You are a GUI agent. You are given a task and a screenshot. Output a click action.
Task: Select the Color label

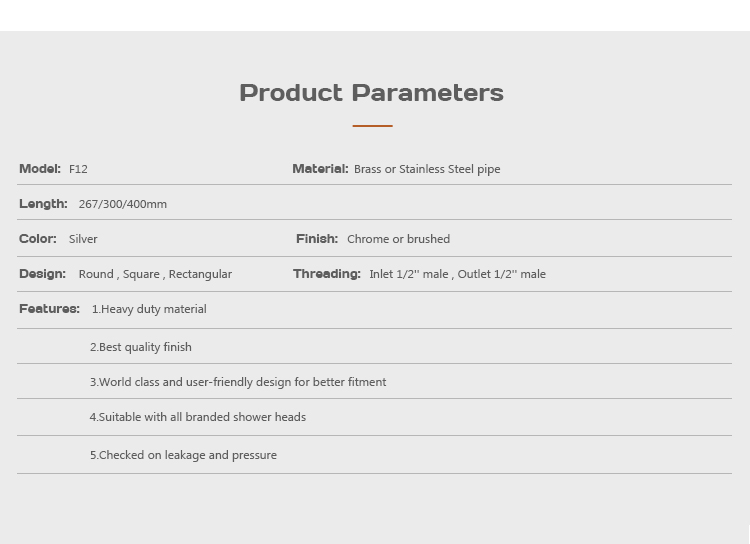[38, 239]
